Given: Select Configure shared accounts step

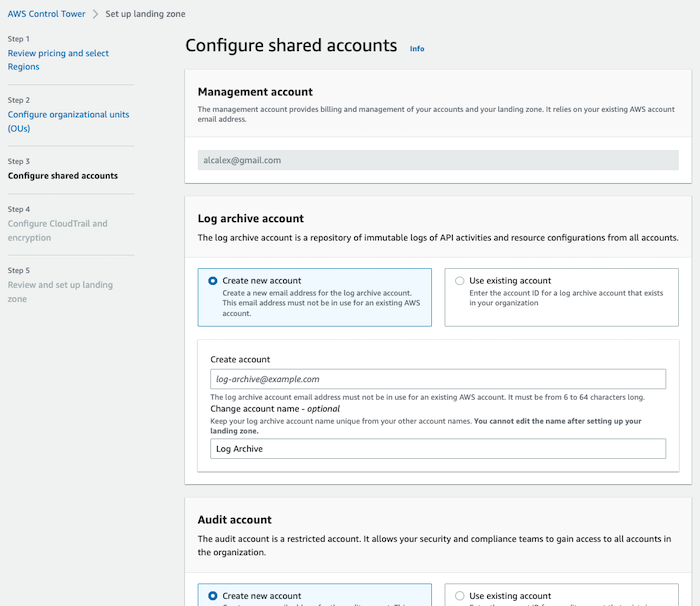Looking at the screenshot, I should [x=63, y=176].
